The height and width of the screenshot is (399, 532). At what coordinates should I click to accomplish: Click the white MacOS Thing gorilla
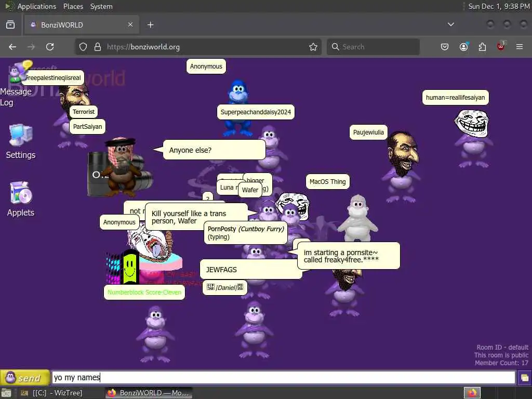(x=357, y=219)
